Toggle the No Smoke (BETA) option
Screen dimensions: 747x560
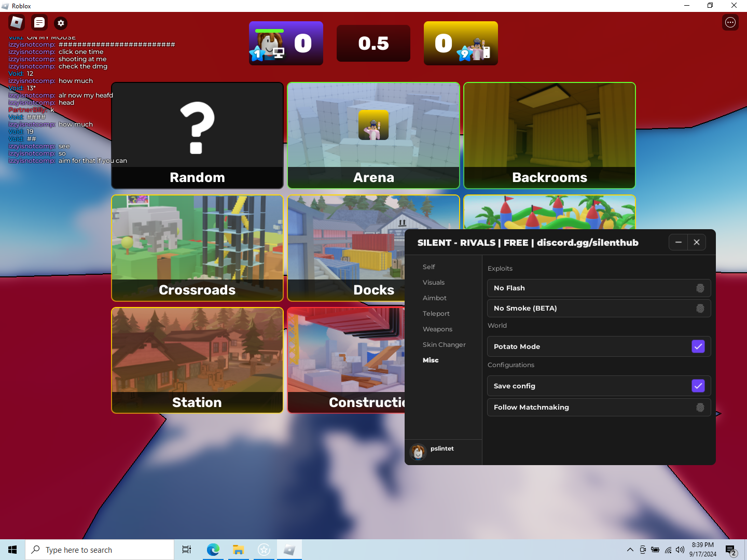[599, 309]
